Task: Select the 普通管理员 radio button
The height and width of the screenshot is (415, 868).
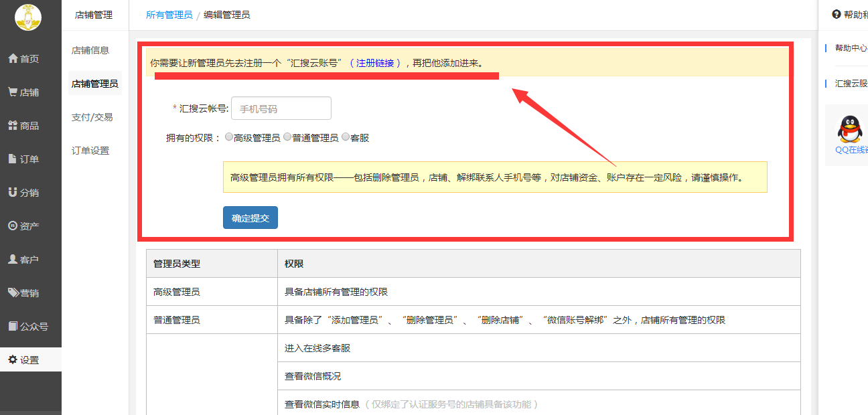Action: (x=287, y=137)
